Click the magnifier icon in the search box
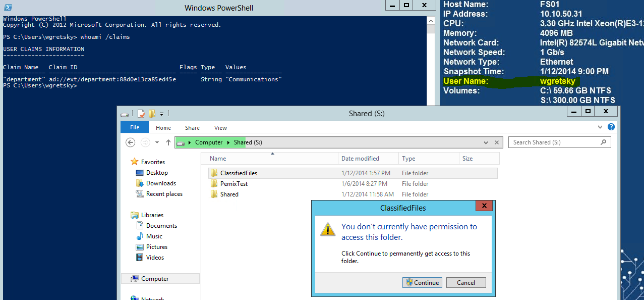644x300 pixels. point(603,142)
